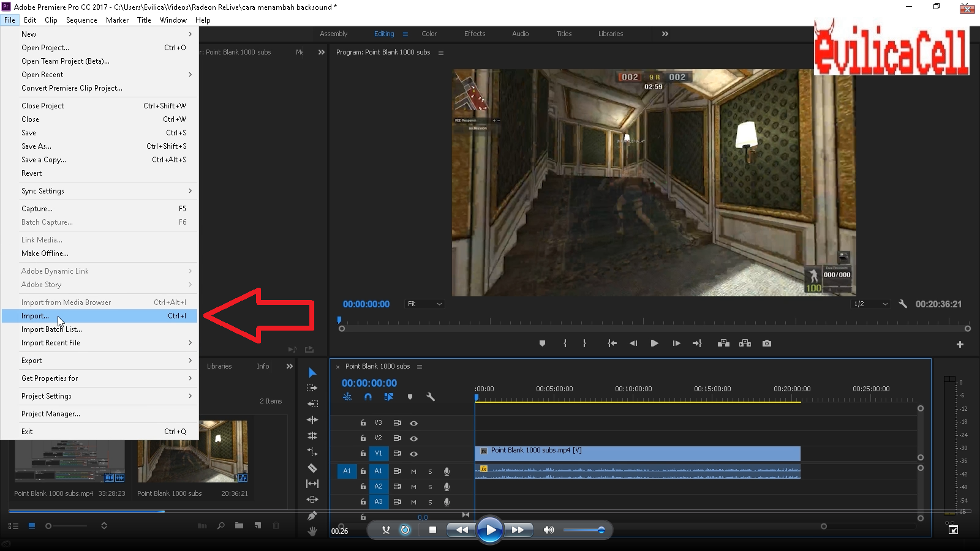Toggle V2 track output eye
The height and width of the screenshot is (551, 980).
pyautogui.click(x=413, y=438)
